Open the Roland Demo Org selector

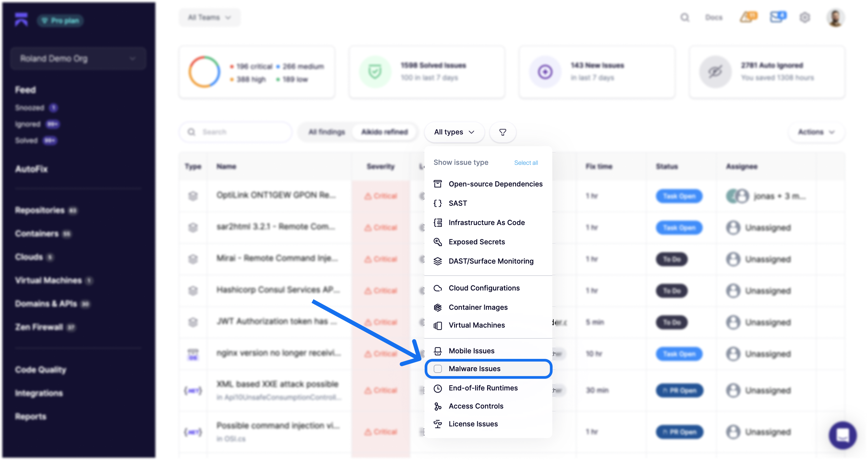78,58
